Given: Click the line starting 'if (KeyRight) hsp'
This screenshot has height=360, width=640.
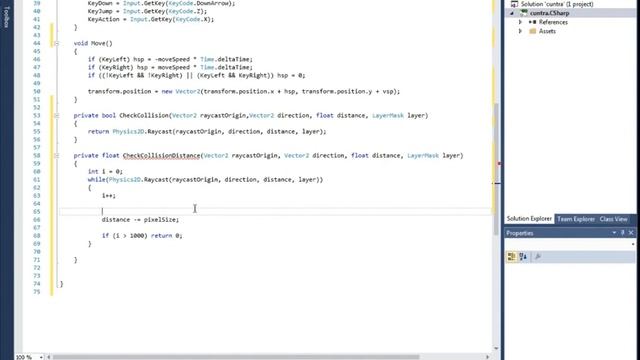Looking at the screenshot, I should click(170, 67).
